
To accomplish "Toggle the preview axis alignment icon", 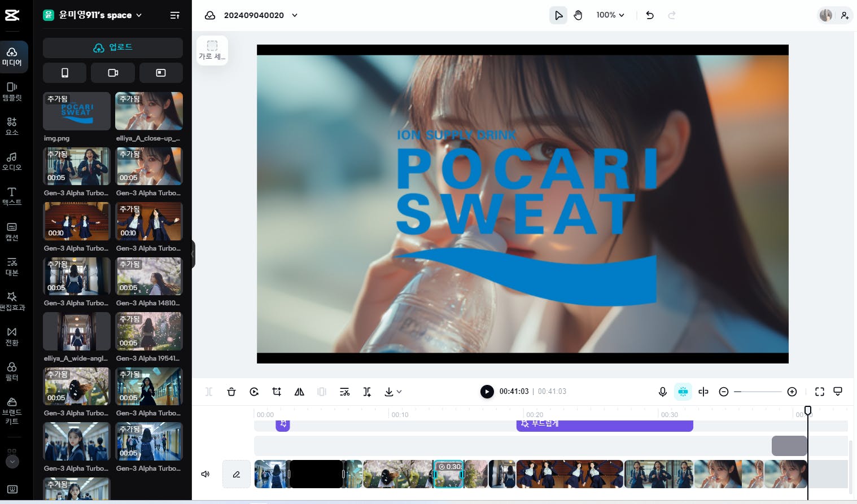I will point(703,392).
